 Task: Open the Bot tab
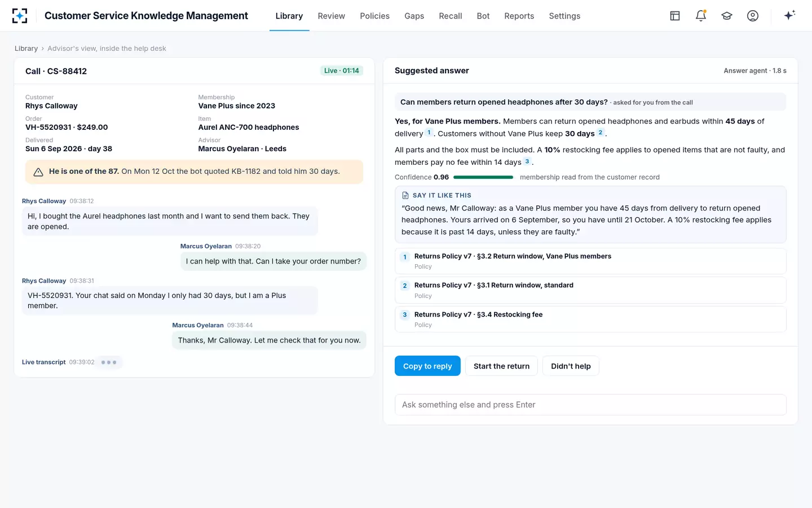coord(483,16)
